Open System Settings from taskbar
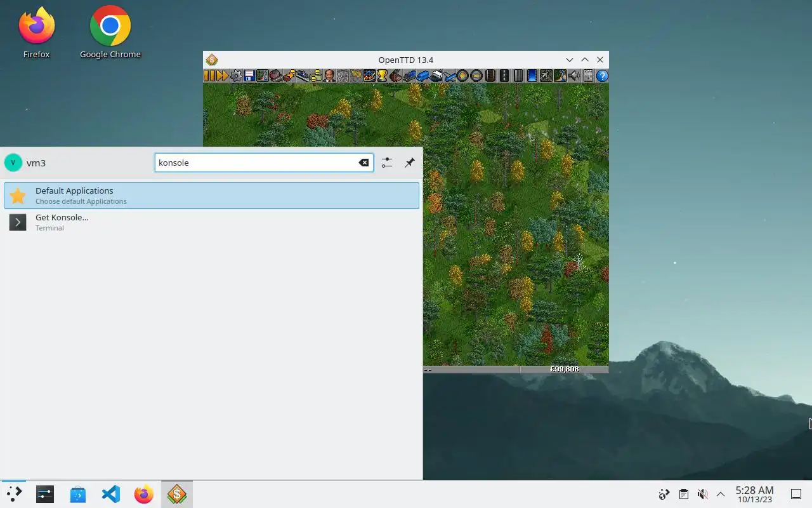 coord(45,494)
